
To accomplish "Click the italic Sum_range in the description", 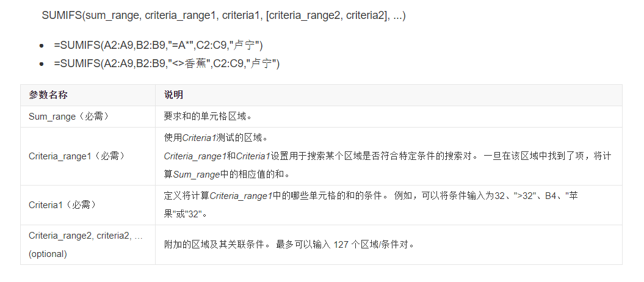I will [x=197, y=175].
